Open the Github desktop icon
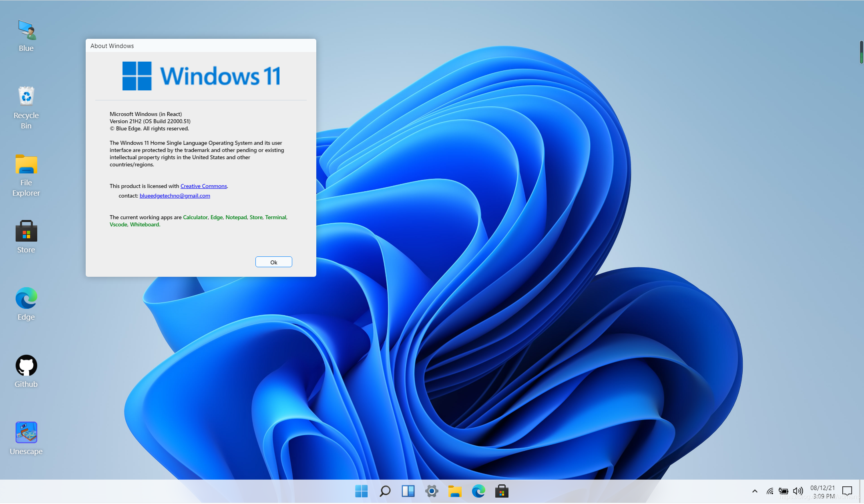Screen dimensions: 864x504 pyautogui.click(x=26, y=371)
